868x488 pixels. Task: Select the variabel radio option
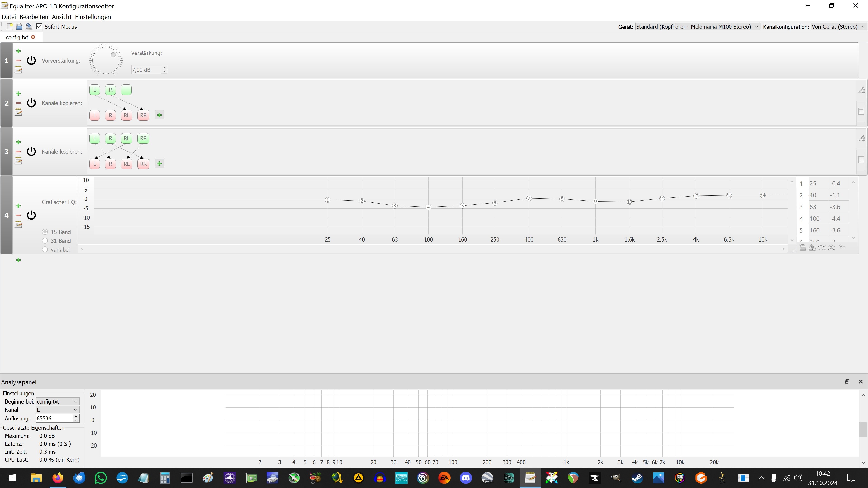point(45,250)
